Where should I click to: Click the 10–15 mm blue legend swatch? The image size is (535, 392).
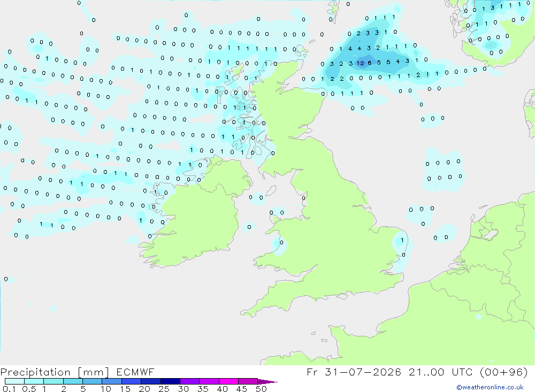(112, 381)
